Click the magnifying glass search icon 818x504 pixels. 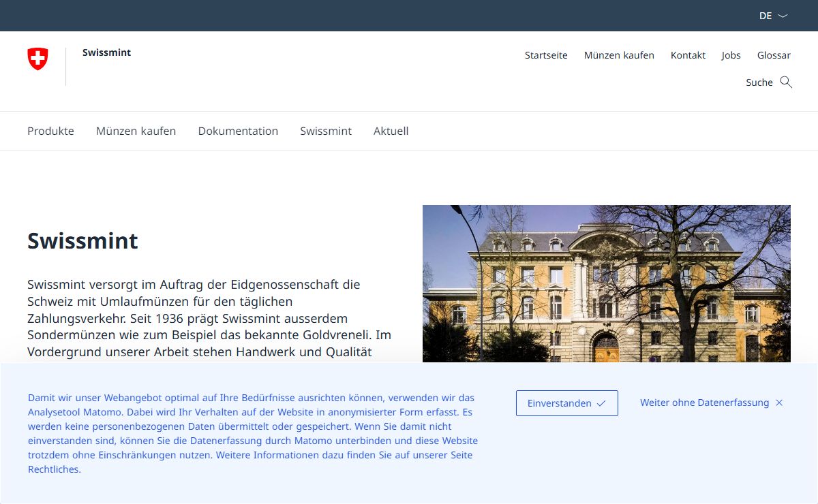(x=786, y=82)
